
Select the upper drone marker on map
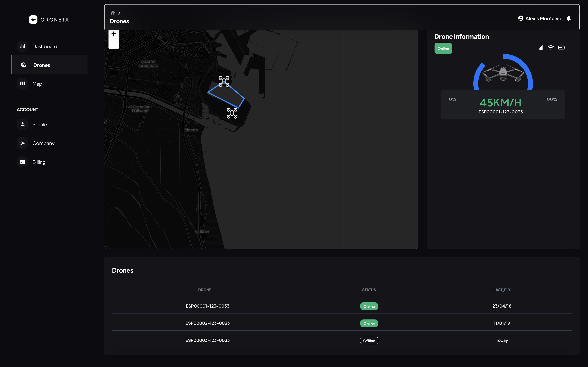[224, 81]
